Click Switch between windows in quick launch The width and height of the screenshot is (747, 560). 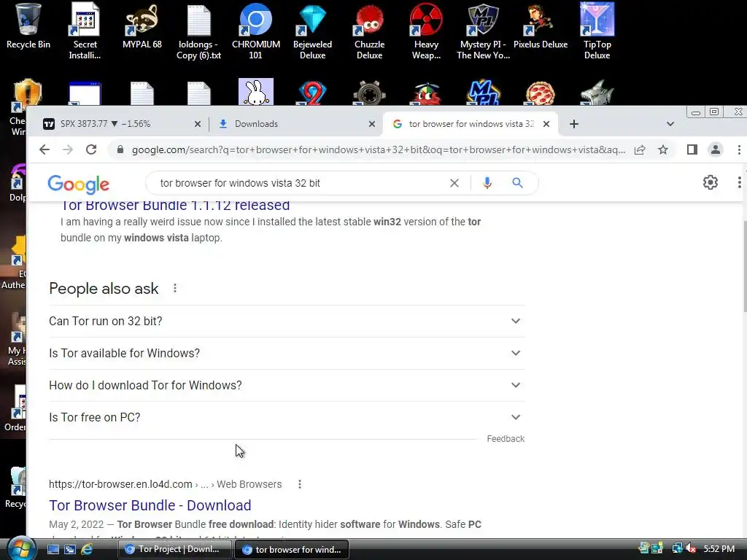pyautogui.click(x=70, y=549)
